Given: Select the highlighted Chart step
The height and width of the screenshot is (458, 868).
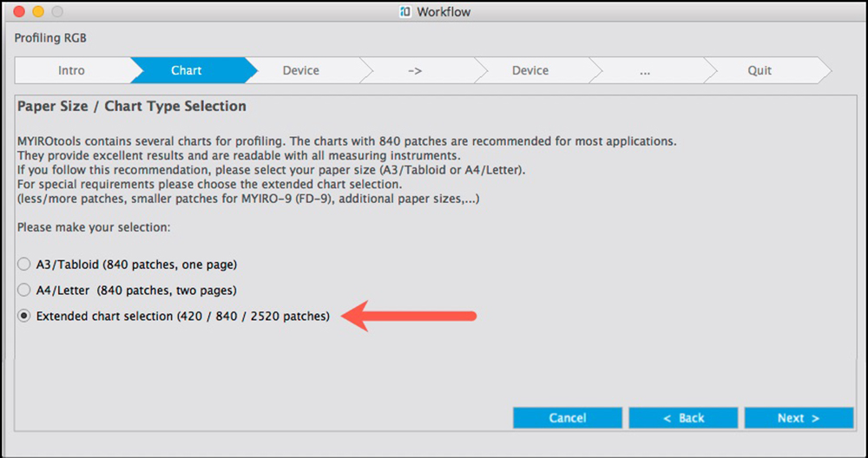Looking at the screenshot, I should pyautogui.click(x=186, y=70).
